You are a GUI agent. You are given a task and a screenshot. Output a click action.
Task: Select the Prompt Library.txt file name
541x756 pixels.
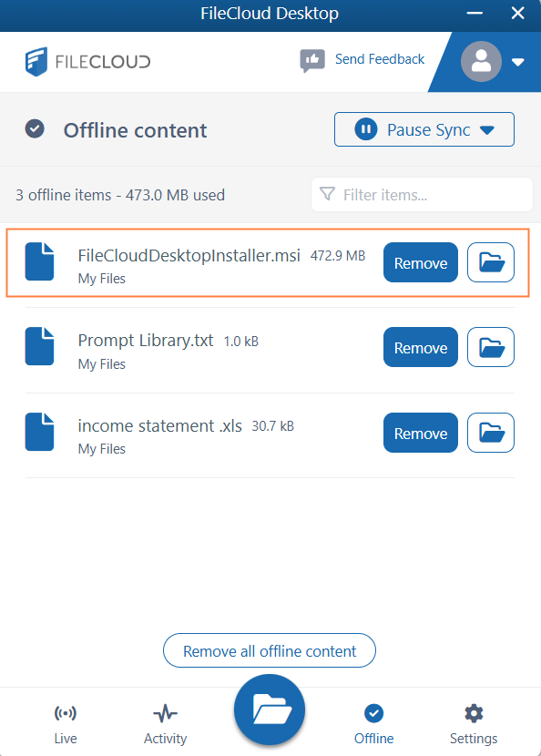tap(146, 341)
